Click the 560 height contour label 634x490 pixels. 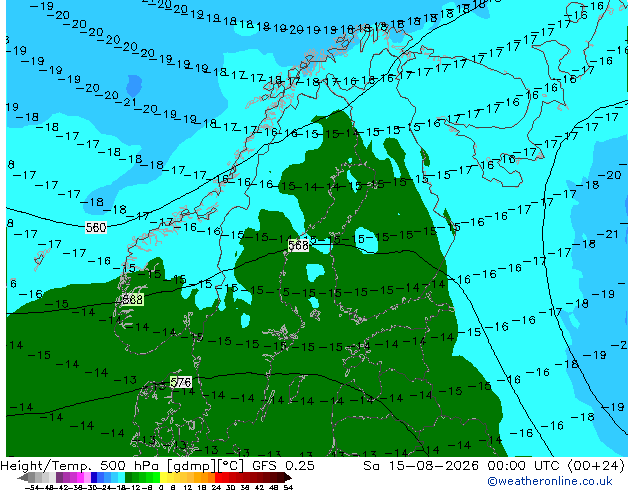pyautogui.click(x=96, y=228)
